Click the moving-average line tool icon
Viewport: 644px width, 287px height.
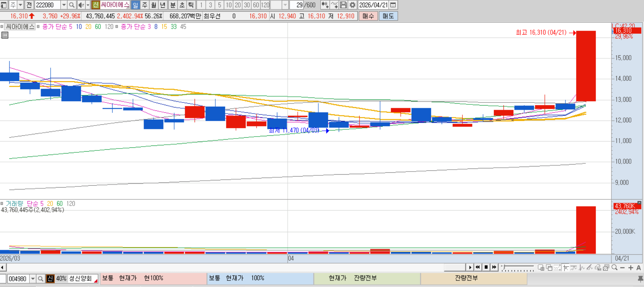tap(574, 267)
